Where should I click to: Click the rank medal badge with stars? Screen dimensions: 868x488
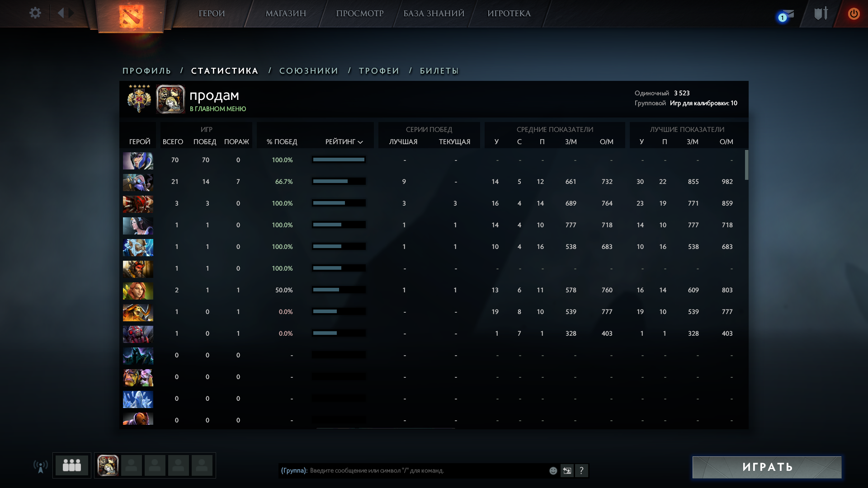tap(139, 98)
